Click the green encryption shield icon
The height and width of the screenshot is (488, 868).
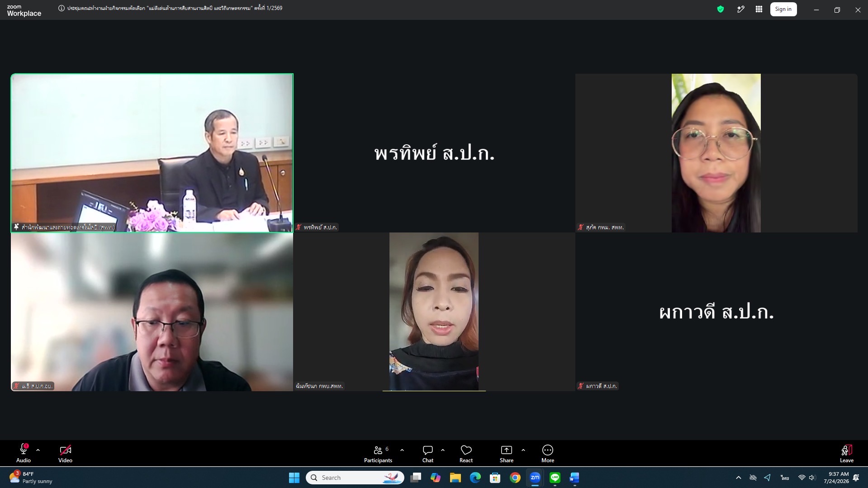click(721, 9)
